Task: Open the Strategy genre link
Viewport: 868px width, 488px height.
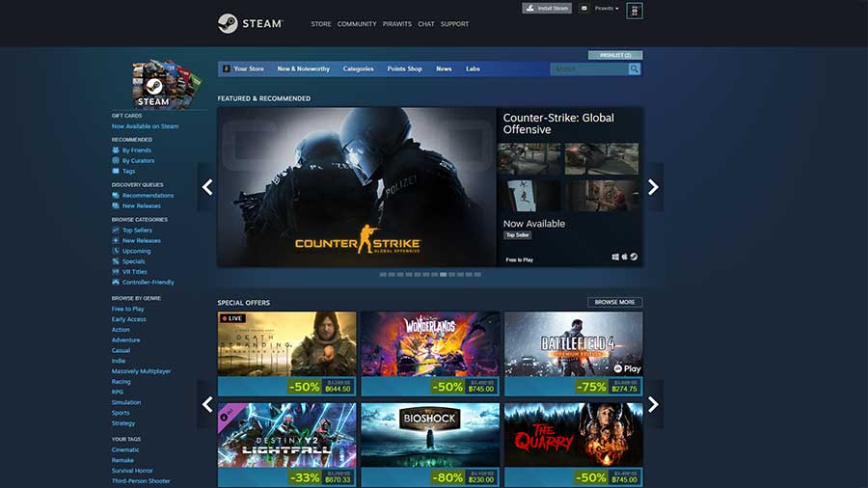Action: pyautogui.click(x=123, y=423)
